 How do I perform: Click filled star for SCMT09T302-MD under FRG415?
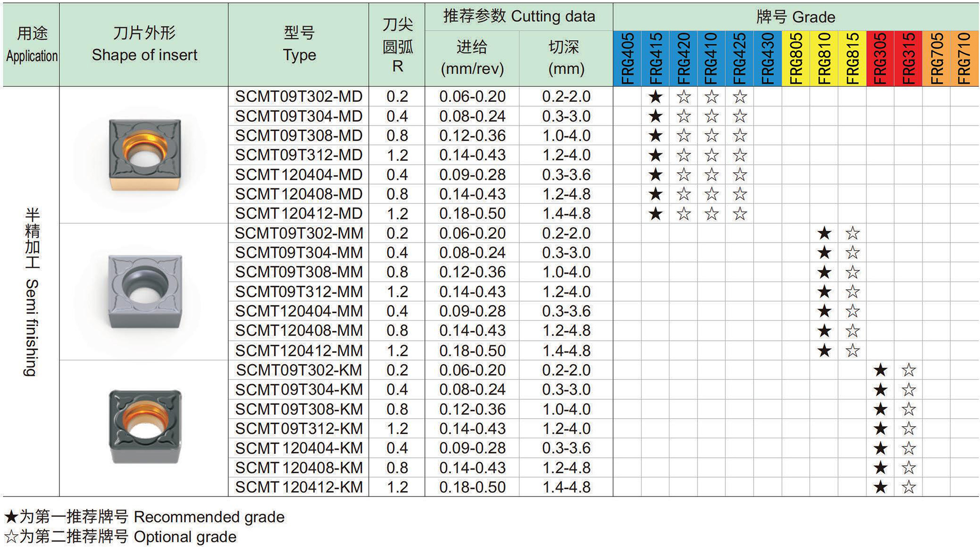(x=655, y=97)
